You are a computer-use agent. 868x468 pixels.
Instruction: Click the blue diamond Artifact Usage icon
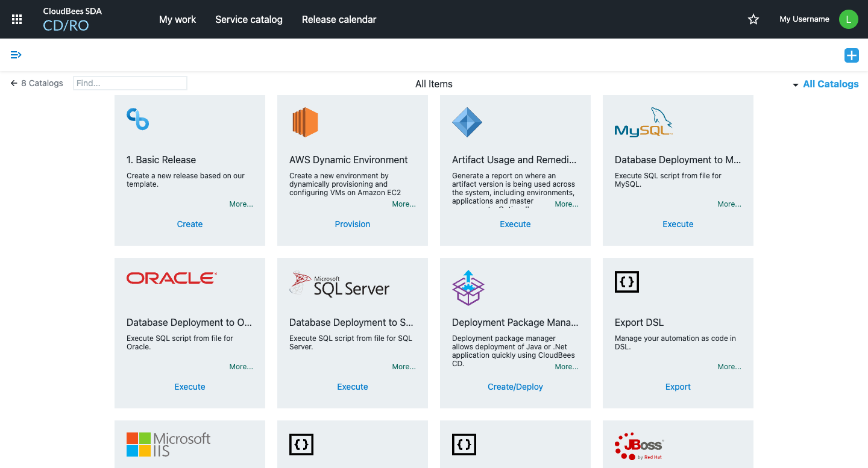[x=467, y=122]
